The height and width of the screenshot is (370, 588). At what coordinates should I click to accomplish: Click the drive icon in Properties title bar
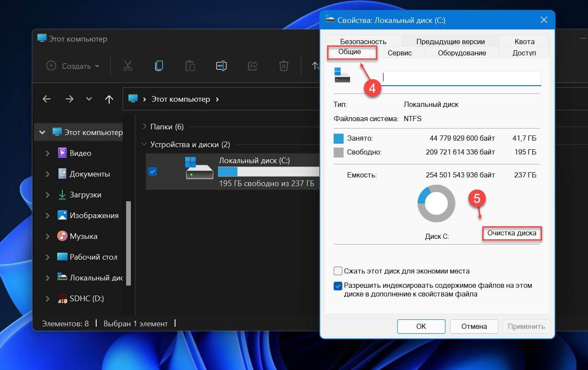(330, 20)
